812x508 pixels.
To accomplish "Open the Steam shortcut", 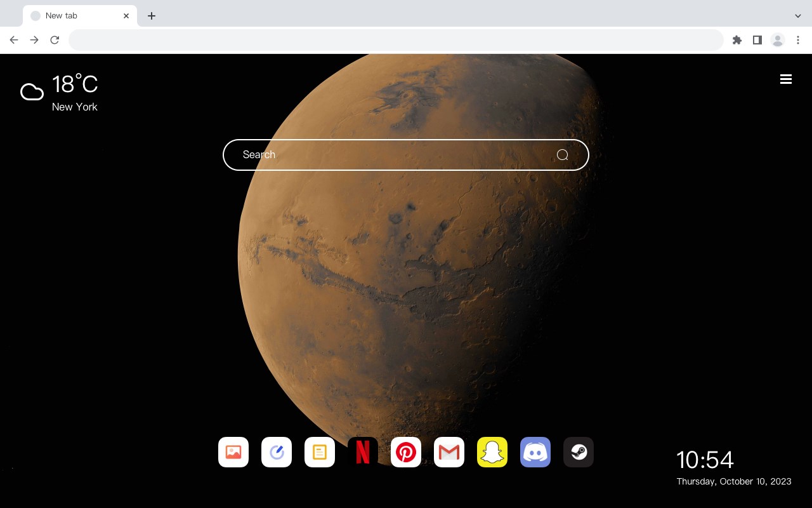I will [x=579, y=452].
